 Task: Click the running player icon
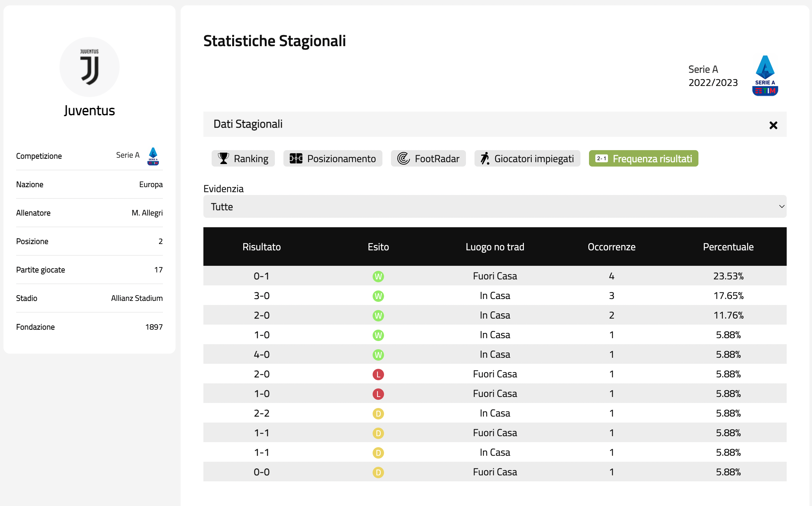(x=485, y=158)
